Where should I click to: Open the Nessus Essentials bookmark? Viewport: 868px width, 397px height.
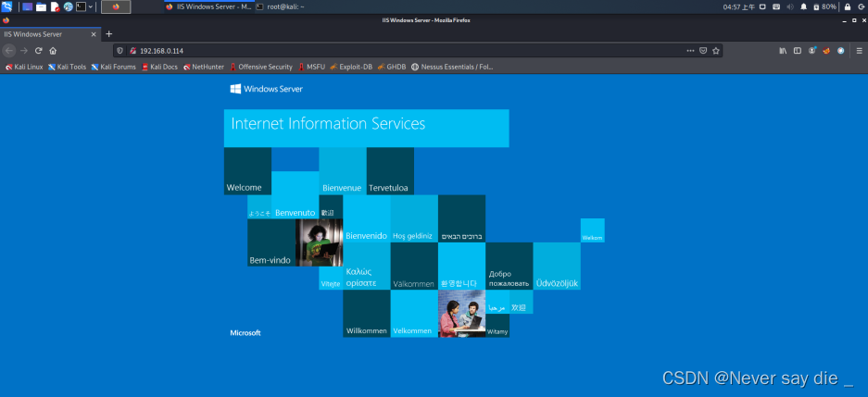coord(452,67)
